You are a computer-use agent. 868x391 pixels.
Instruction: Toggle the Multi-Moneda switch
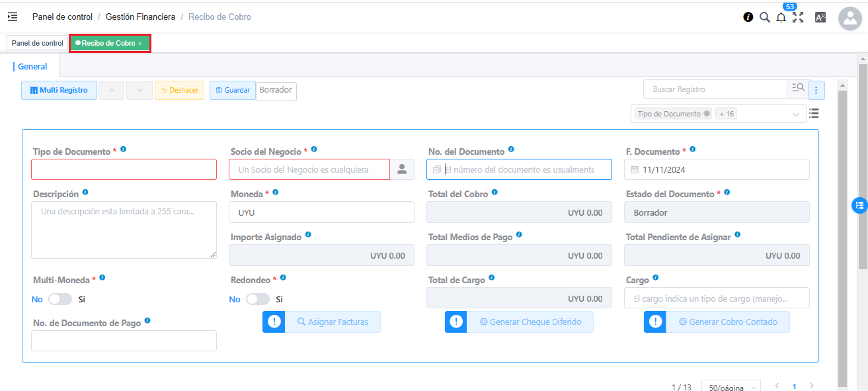pyautogui.click(x=59, y=299)
